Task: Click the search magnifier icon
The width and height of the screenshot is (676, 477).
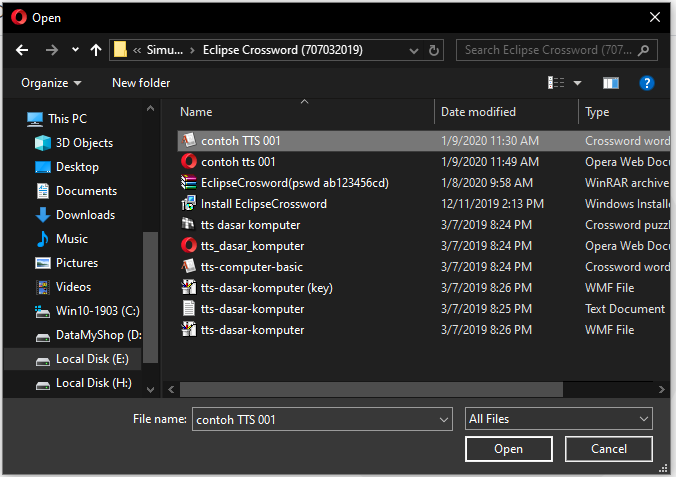Action: click(x=644, y=50)
